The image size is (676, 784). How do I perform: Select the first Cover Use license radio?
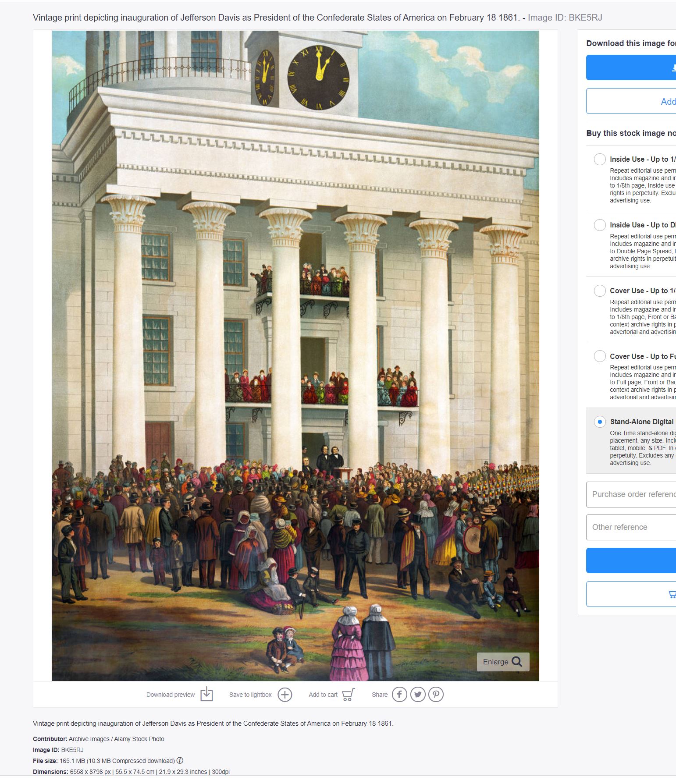tap(600, 291)
